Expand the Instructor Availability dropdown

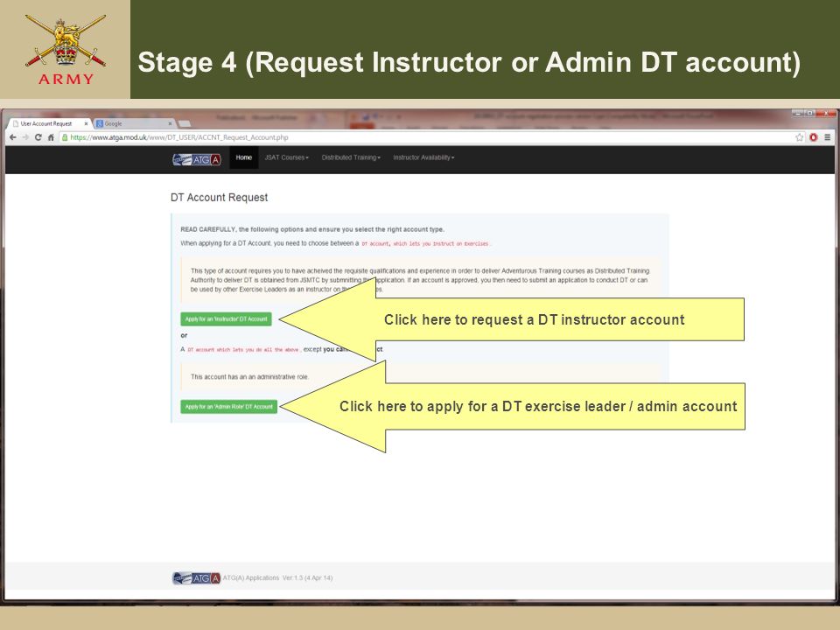tap(423, 157)
